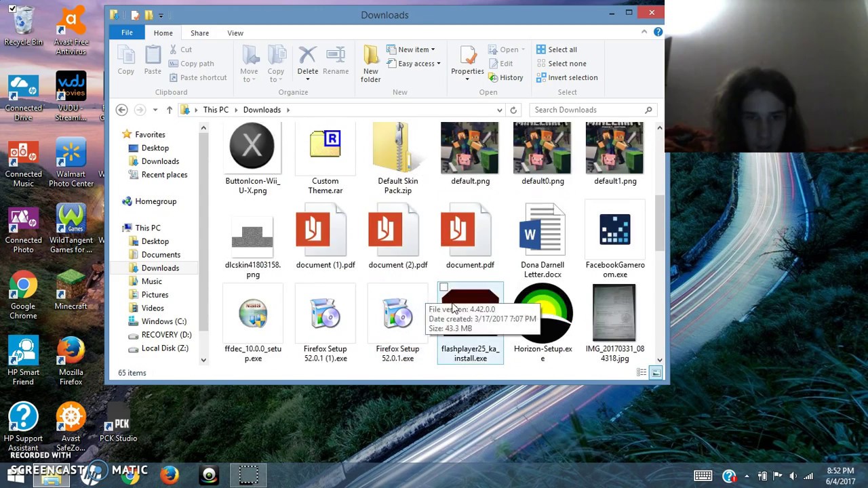
Task: Open Explorer help icon
Action: 658,32
